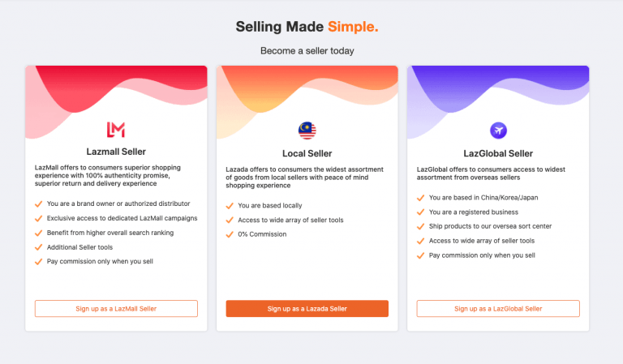
Task: Click checkmark next to 0% Commission
Action: (230, 234)
